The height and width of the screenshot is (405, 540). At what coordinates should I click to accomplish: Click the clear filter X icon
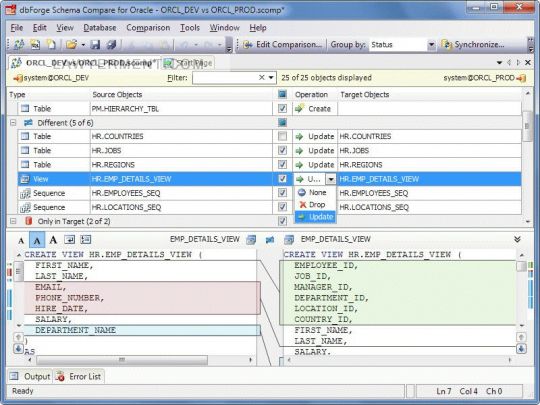click(x=262, y=77)
